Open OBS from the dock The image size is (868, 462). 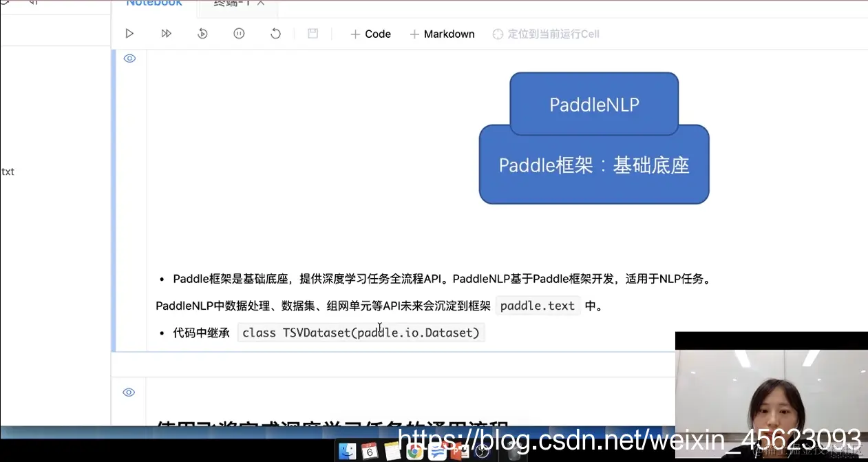[482, 451]
